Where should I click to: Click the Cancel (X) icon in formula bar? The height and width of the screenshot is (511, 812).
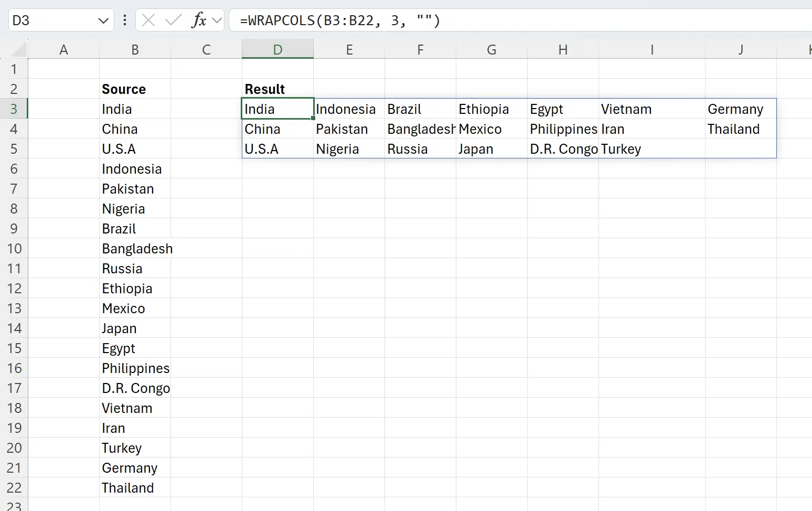click(x=148, y=20)
